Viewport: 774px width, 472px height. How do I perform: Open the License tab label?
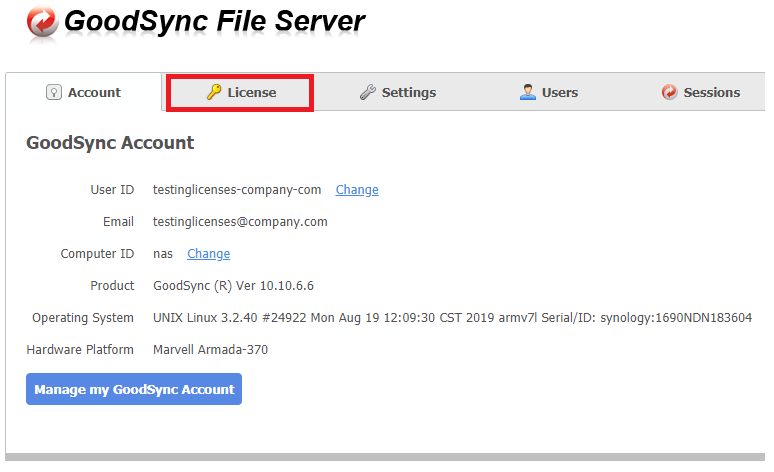click(x=252, y=92)
